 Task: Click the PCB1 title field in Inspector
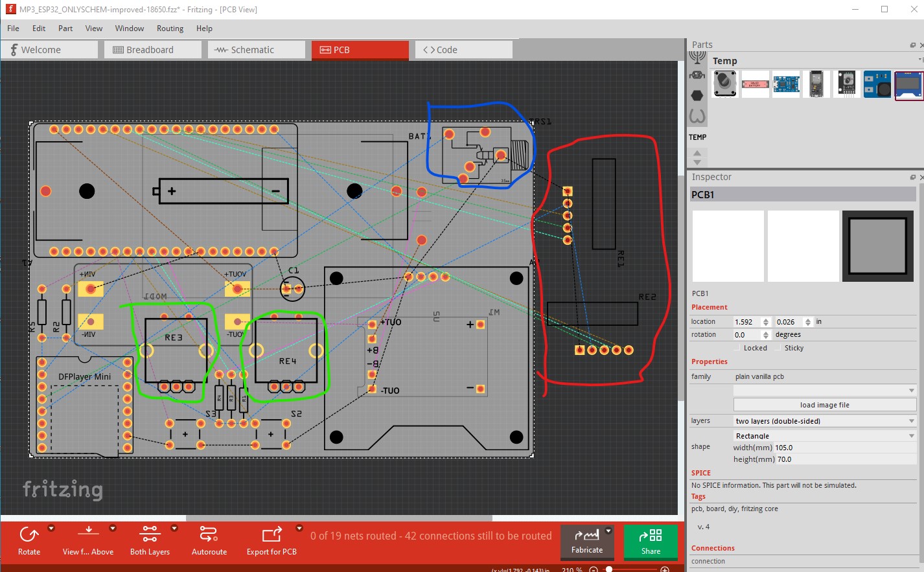[803, 194]
